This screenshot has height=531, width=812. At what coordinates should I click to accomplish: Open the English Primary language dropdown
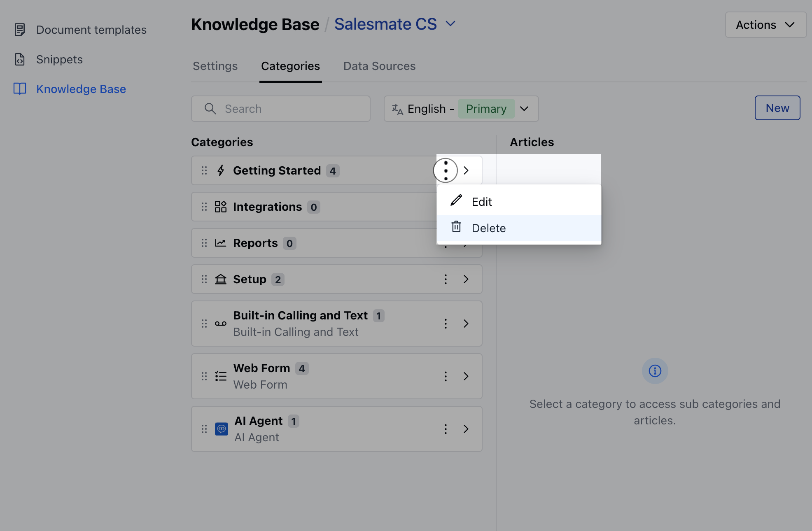[461, 109]
